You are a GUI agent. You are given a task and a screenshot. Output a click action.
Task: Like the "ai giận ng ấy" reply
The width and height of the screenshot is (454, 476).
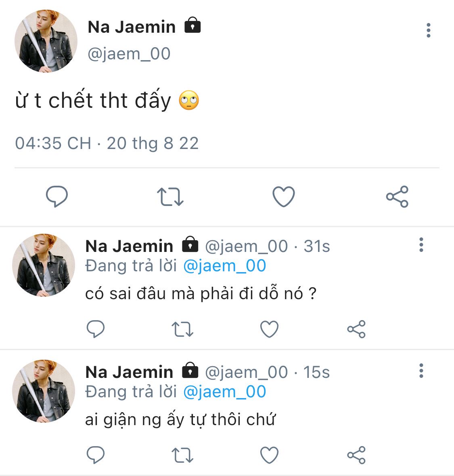269,455
